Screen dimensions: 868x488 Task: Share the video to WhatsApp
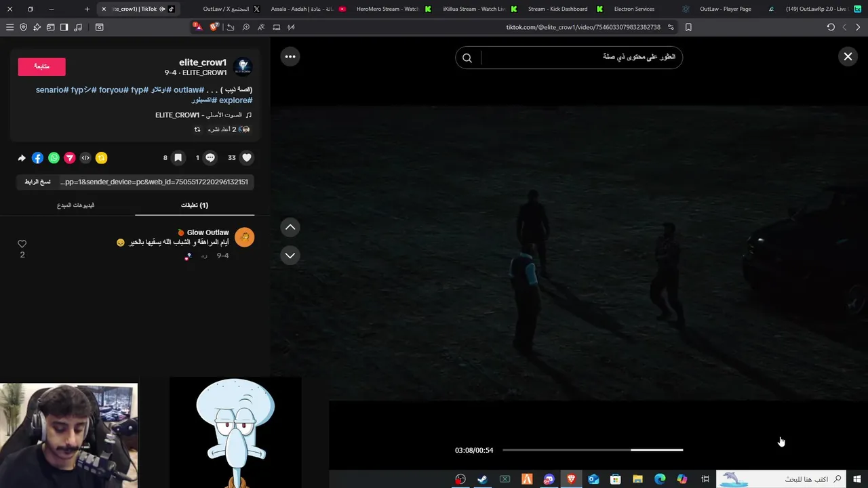[54, 158]
